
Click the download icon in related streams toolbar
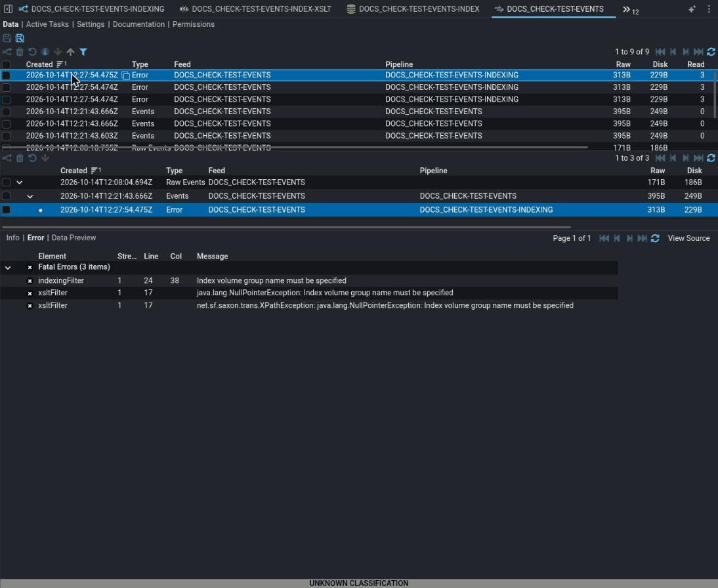pyautogui.click(x=45, y=158)
